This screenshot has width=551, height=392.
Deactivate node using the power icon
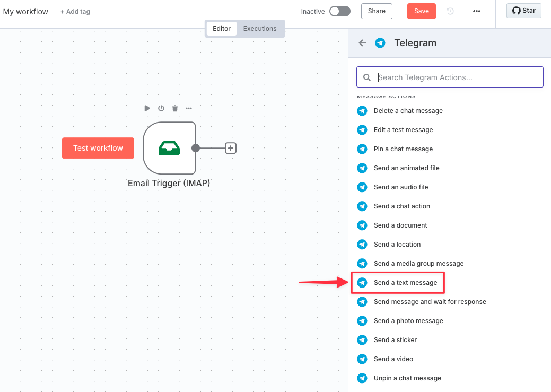(x=161, y=108)
